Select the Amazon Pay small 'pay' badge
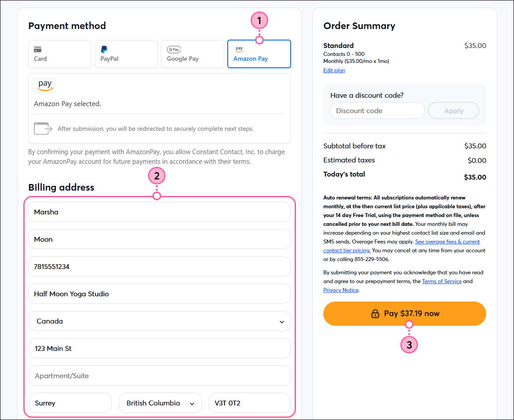Viewport: 514px width, 420px height. pos(239,48)
